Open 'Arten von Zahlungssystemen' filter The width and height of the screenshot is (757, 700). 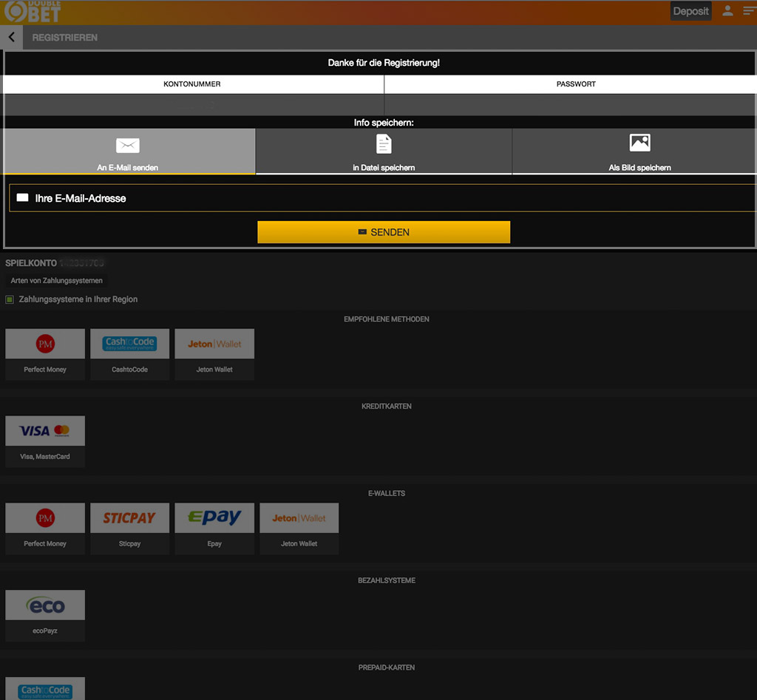pyautogui.click(x=56, y=280)
